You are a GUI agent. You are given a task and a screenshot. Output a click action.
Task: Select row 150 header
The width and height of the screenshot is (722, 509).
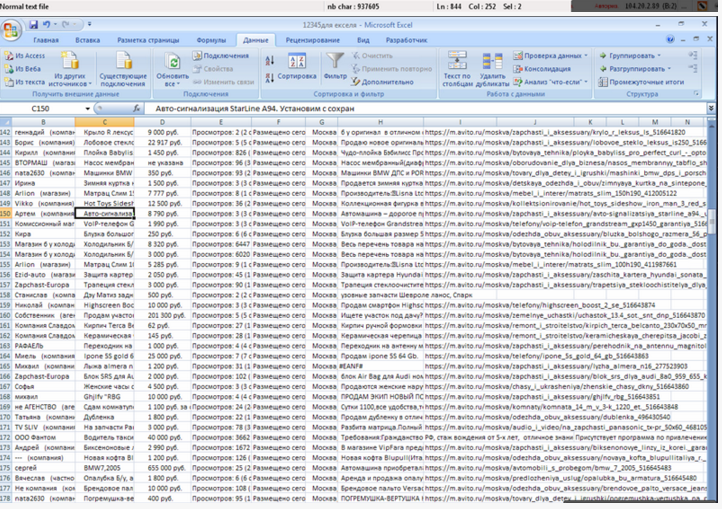[6, 213]
